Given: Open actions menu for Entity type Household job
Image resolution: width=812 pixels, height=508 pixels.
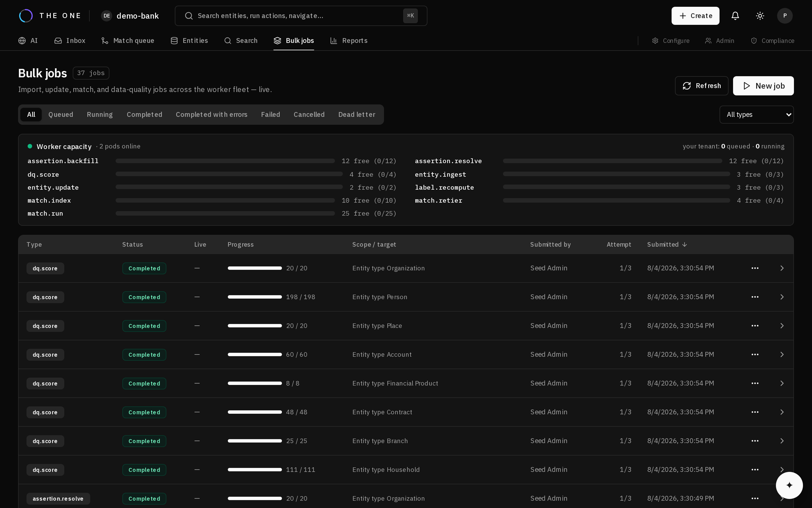Looking at the screenshot, I should click(x=755, y=470).
